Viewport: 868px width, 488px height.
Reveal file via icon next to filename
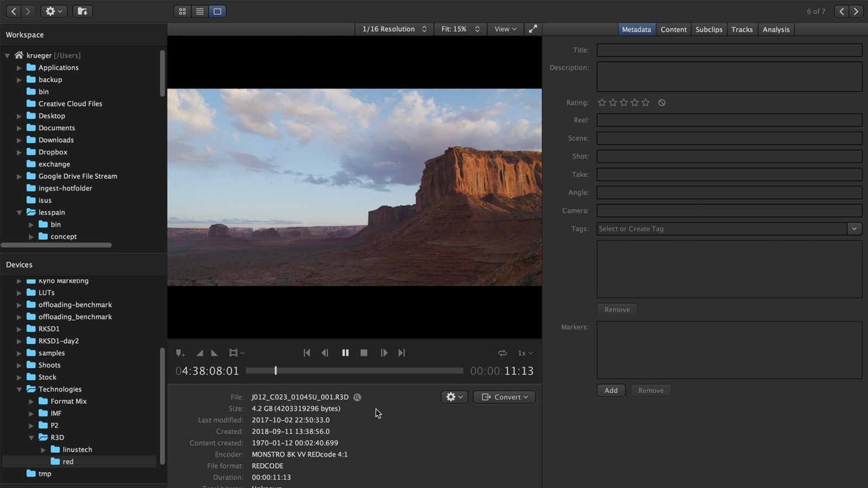click(357, 397)
